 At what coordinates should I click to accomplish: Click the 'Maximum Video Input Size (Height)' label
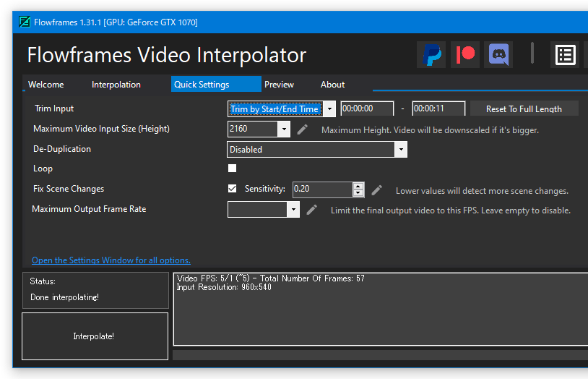[x=101, y=129]
